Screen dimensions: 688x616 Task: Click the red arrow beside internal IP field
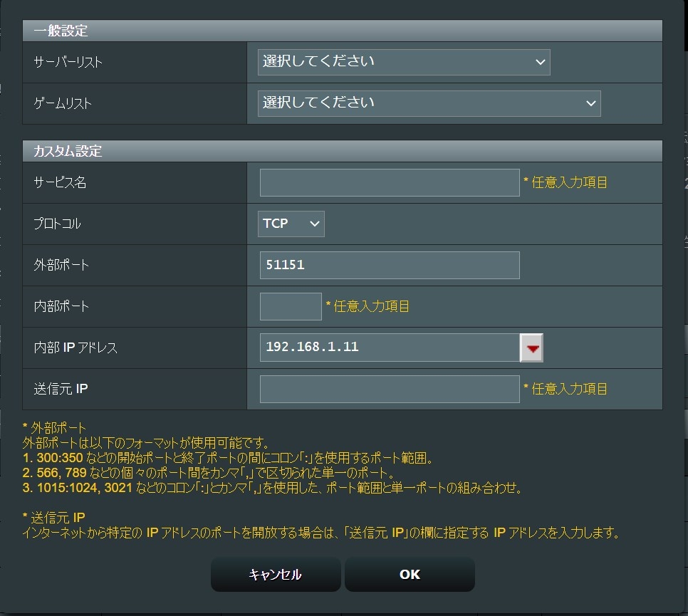pyautogui.click(x=532, y=348)
